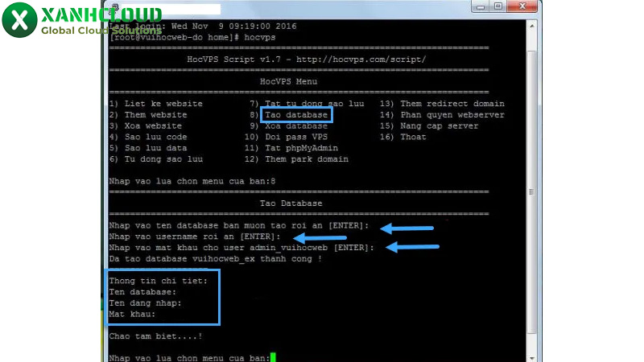Click the green cursor at the bottom prompt
Screen dimensions: 644x362
(273, 357)
